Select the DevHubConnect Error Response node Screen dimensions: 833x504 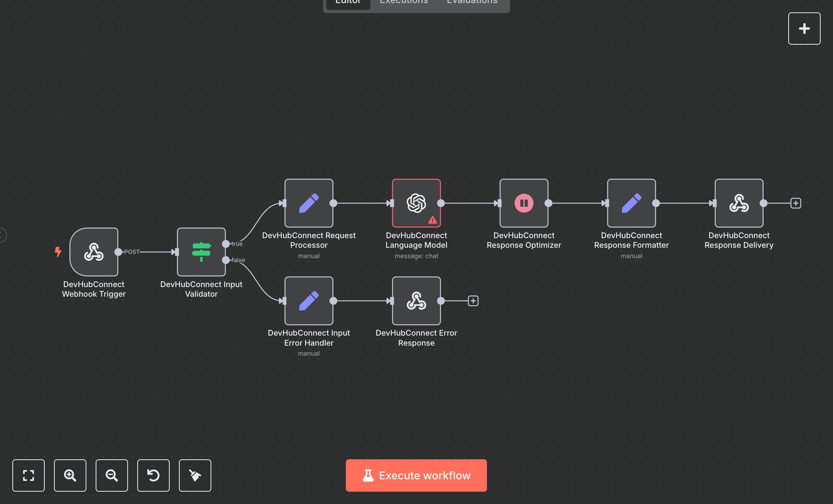pyautogui.click(x=416, y=301)
